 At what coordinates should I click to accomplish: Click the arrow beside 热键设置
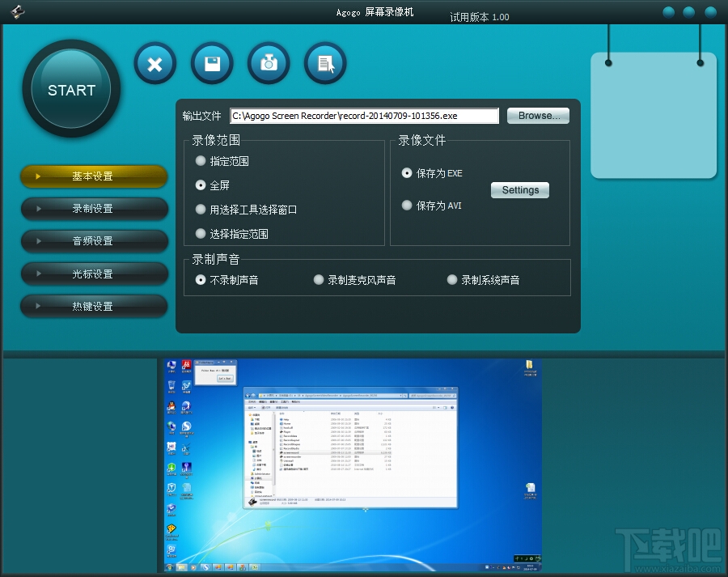[39, 306]
